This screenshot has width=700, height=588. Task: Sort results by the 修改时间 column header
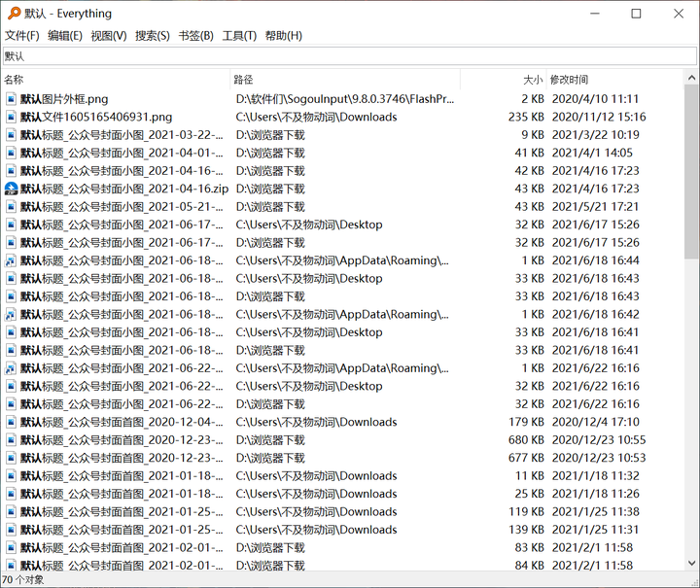pos(614,80)
